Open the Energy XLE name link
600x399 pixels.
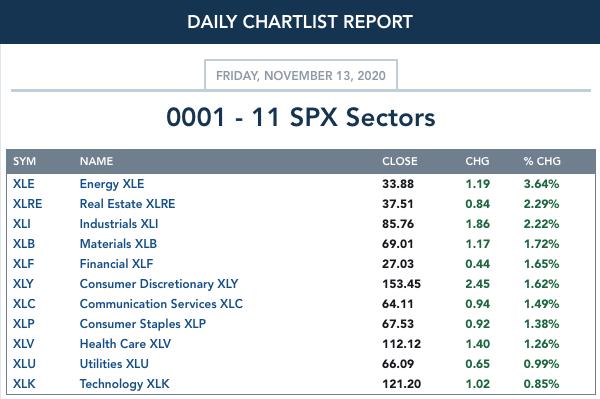pos(112,184)
